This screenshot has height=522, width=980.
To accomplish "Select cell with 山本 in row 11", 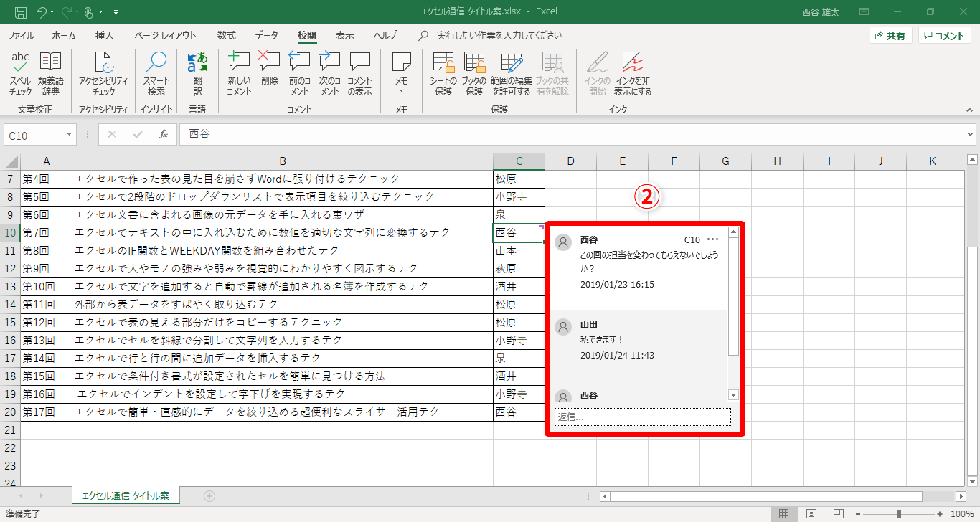I will [519, 251].
